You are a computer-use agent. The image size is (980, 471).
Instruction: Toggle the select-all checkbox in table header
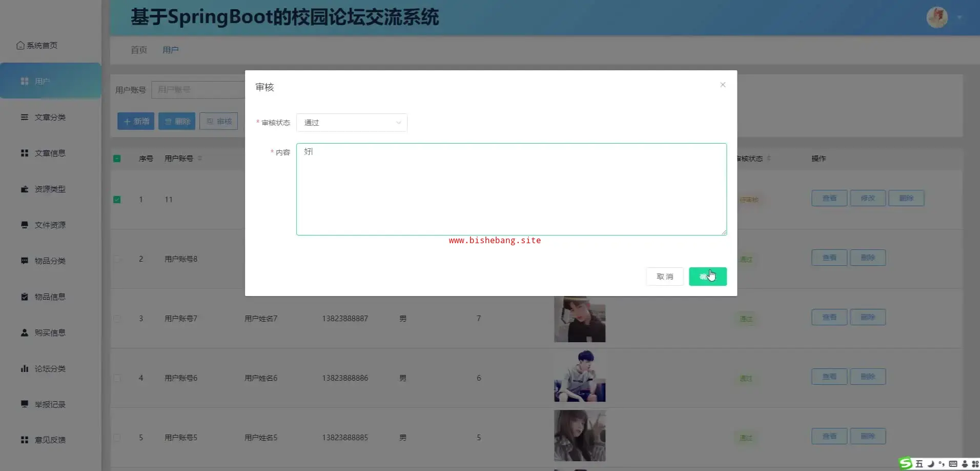tap(117, 159)
